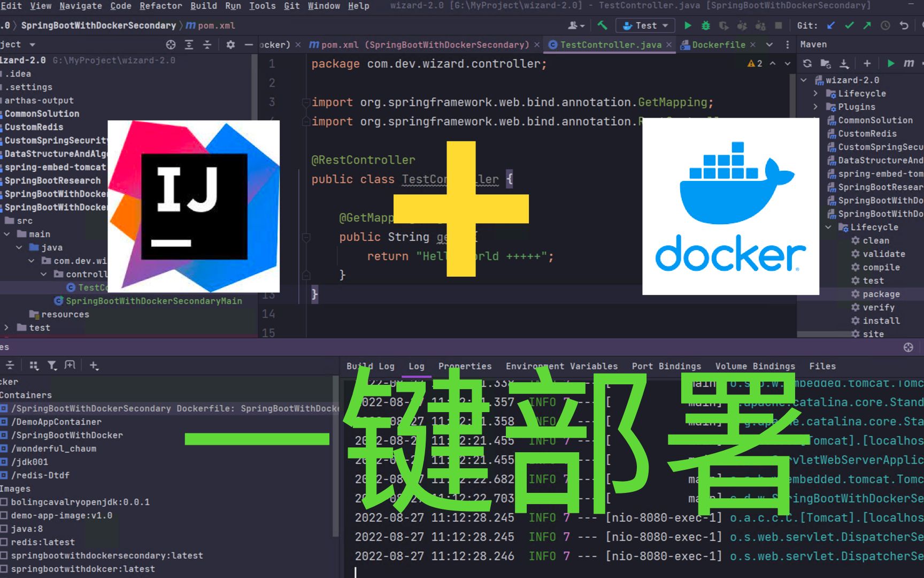Collapse the java folder in the project tree
This screenshot has height=578, width=924.
19,247
